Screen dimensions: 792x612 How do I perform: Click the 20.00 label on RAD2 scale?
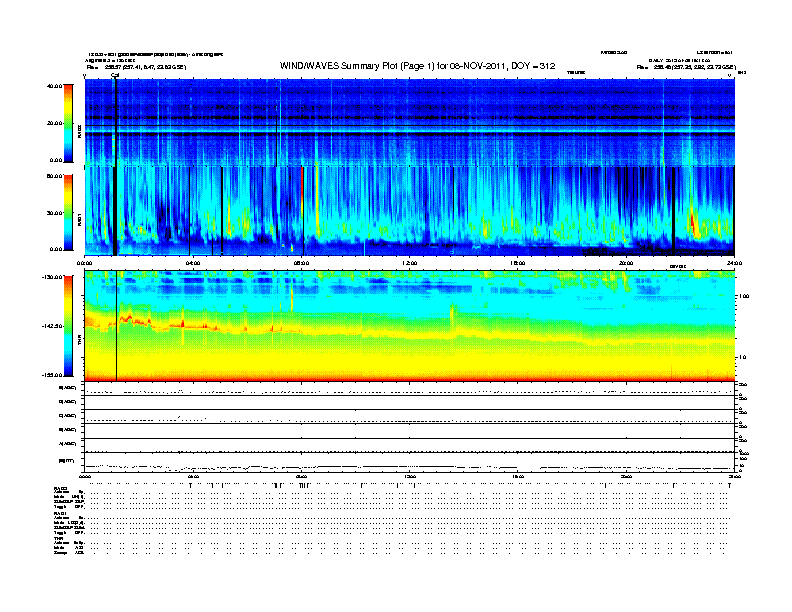[x=54, y=123]
